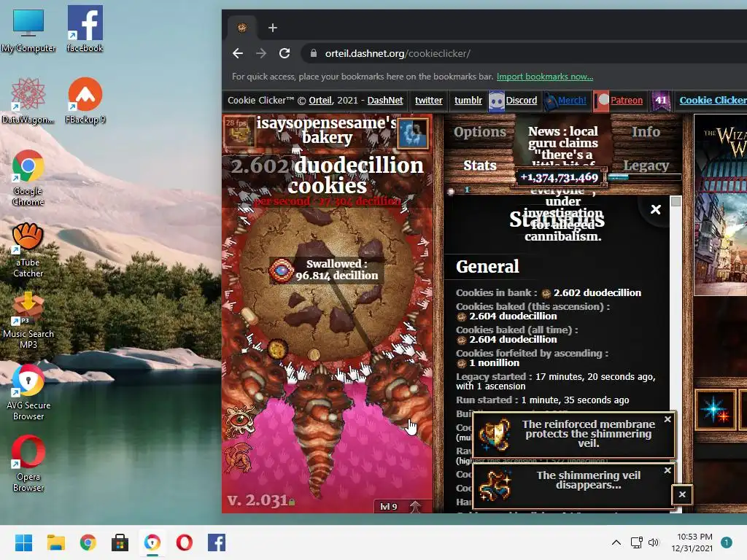Open the Orteil link
The width and height of the screenshot is (747, 560).
click(320, 101)
